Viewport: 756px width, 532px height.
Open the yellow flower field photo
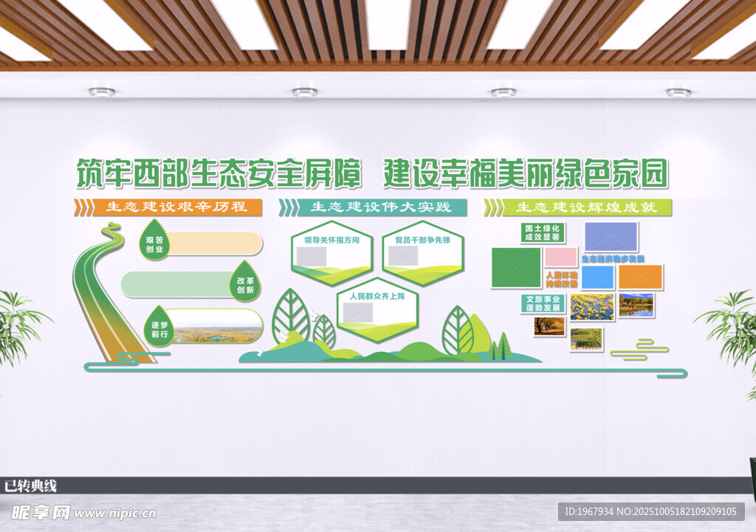(591, 306)
